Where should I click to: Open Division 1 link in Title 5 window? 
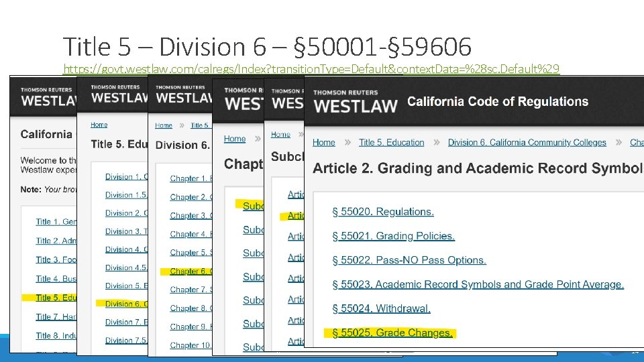126,177
